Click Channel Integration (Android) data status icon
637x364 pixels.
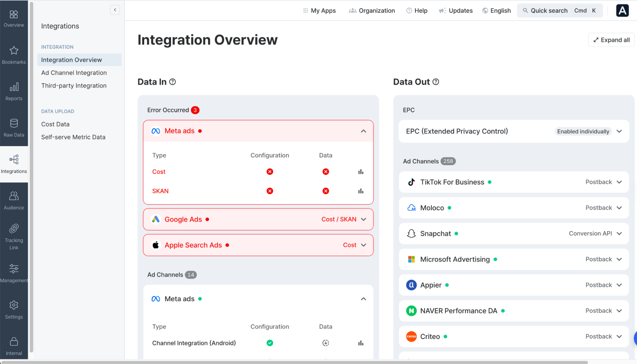point(326,343)
